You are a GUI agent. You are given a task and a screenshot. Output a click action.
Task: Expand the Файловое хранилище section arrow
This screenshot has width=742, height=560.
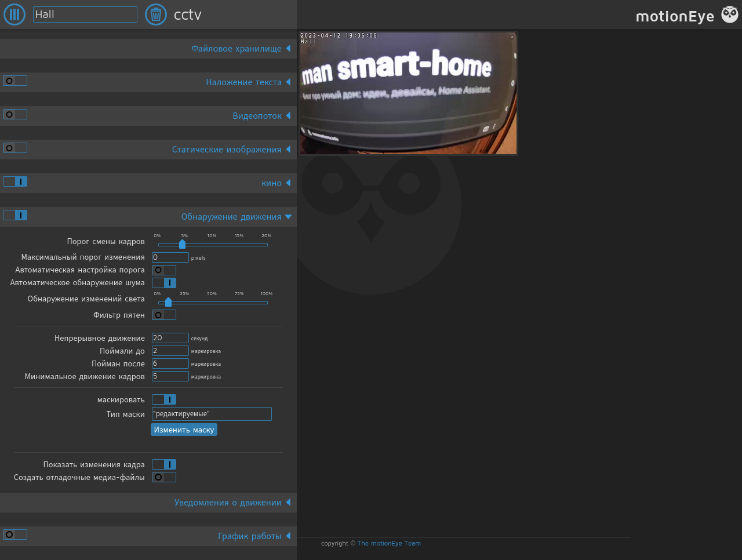coord(288,49)
